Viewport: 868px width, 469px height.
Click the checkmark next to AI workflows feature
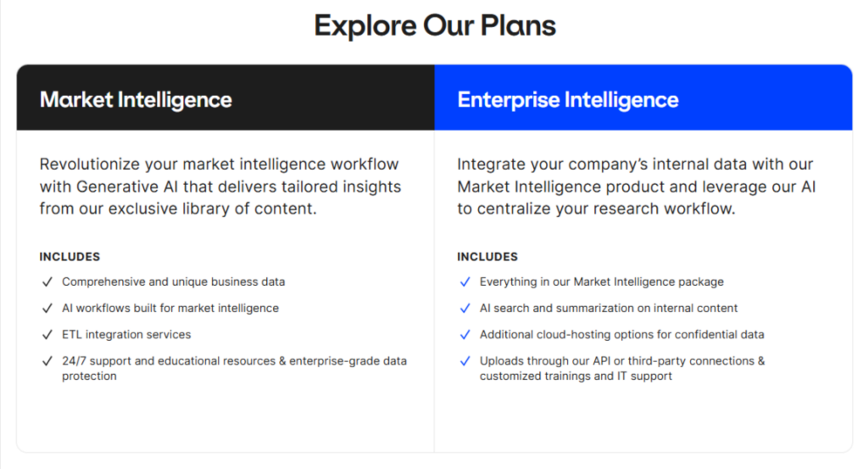pyautogui.click(x=46, y=308)
